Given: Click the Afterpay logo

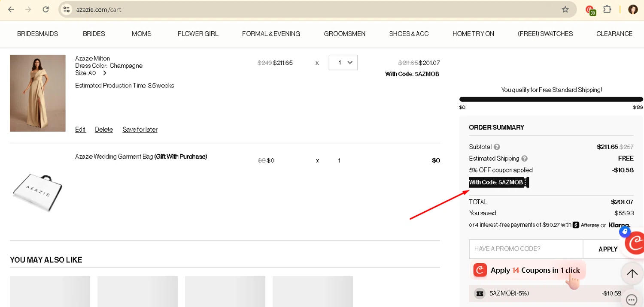Looking at the screenshot, I should point(586,225).
